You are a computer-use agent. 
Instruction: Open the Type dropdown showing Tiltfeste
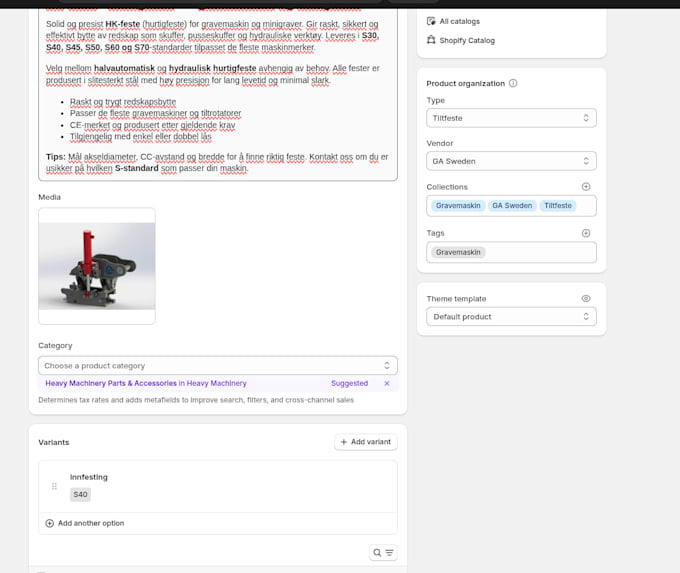point(511,118)
